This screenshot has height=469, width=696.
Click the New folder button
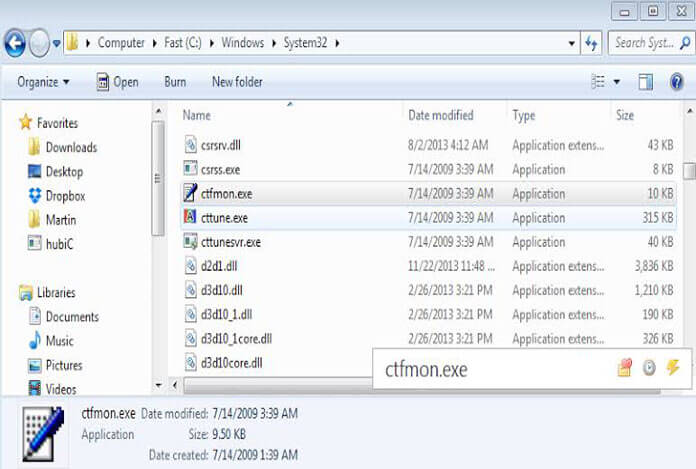click(237, 82)
